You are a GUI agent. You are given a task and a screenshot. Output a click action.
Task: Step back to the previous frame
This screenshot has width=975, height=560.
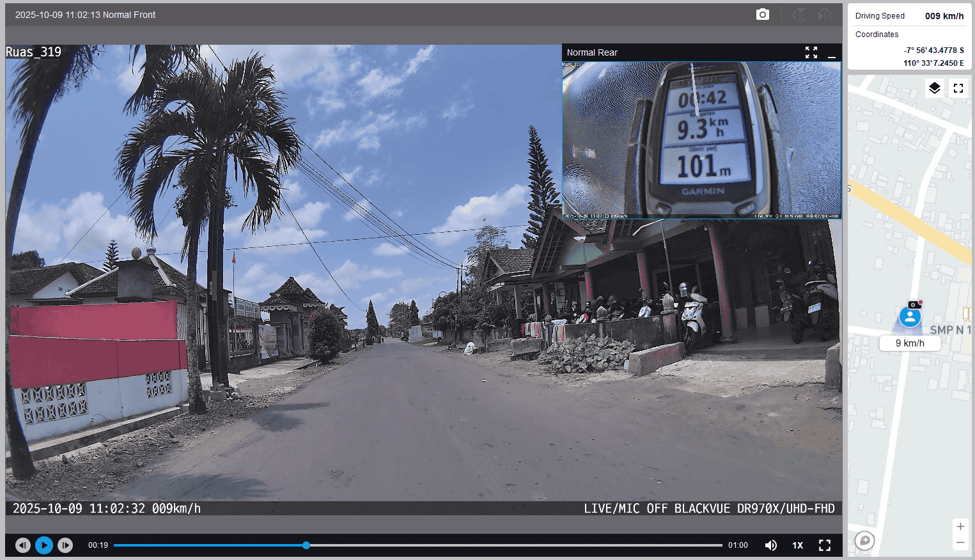(x=23, y=545)
